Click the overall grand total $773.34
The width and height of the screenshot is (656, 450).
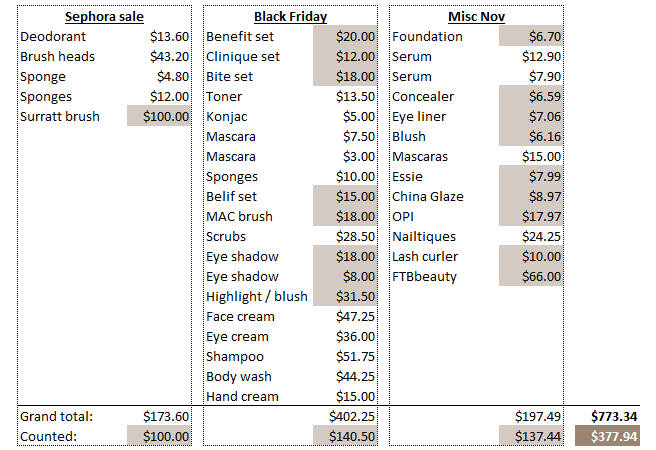coord(613,416)
